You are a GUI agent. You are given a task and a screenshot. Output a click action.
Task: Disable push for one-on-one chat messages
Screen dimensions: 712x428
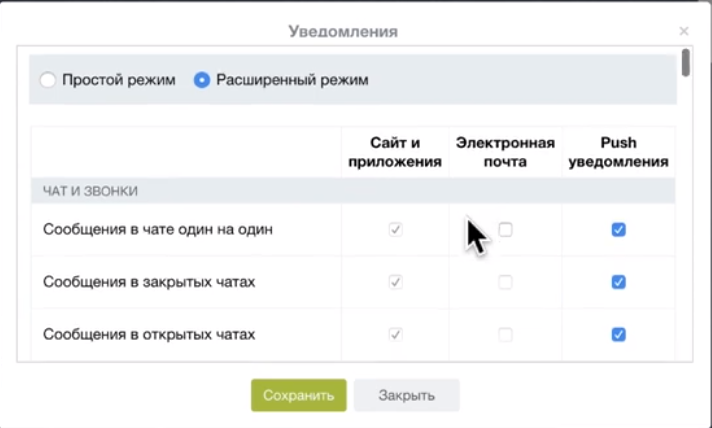coord(618,230)
